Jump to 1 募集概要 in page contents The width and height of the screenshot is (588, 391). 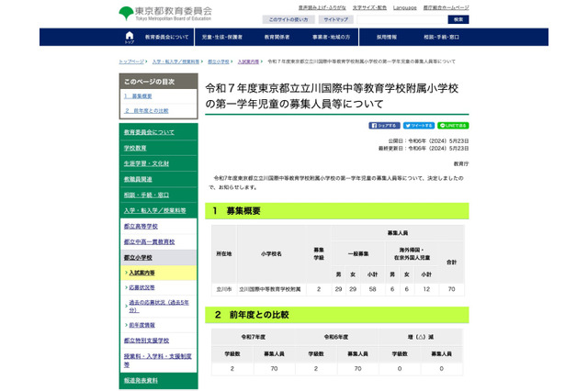[138, 96]
